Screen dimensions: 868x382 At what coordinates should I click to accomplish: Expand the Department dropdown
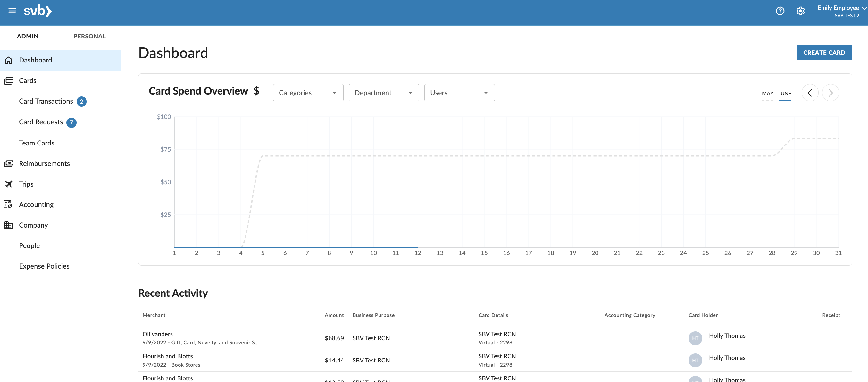pos(383,93)
